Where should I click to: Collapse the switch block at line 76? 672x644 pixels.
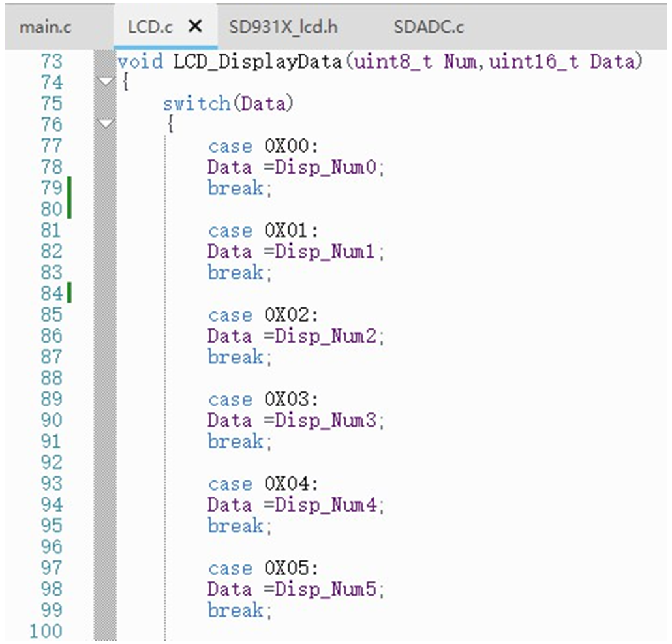coord(105,124)
